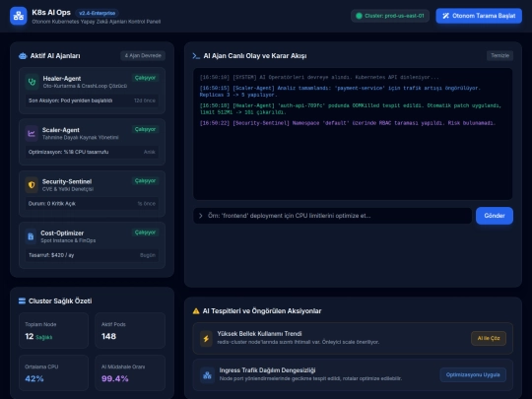Click the green cluster status dot

359,16
